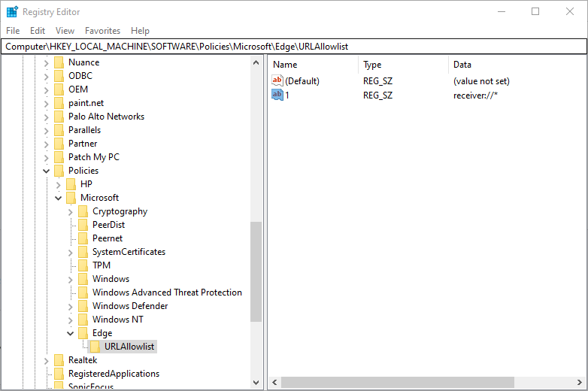Click the Windows Defender folder icon
Screen dimensions: 588x391
pos(83,306)
